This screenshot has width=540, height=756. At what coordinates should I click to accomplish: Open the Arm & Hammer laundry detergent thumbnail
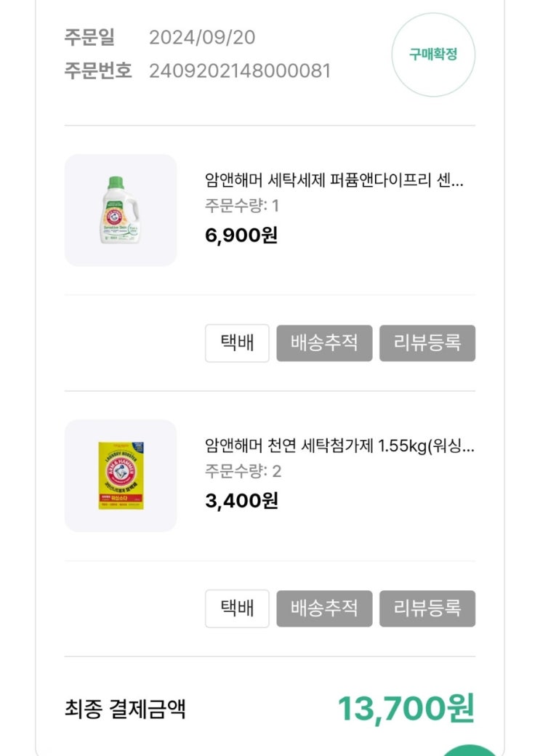click(x=121, y=210)
